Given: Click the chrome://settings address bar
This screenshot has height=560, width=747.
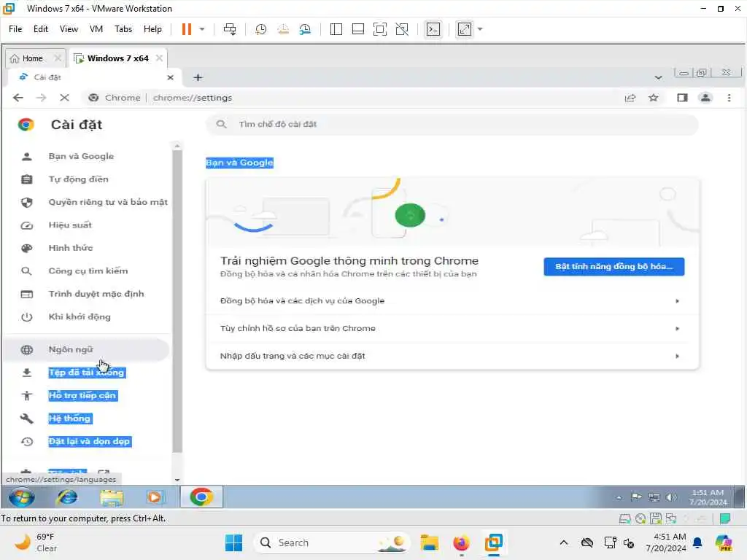Looking at the screenshot, I should (x=352, y=98).
